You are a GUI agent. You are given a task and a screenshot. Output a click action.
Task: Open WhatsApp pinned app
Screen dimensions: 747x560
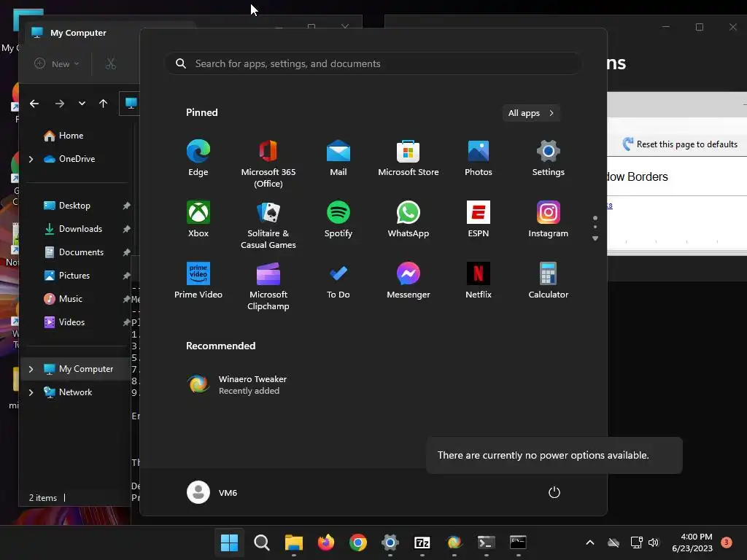409,219
